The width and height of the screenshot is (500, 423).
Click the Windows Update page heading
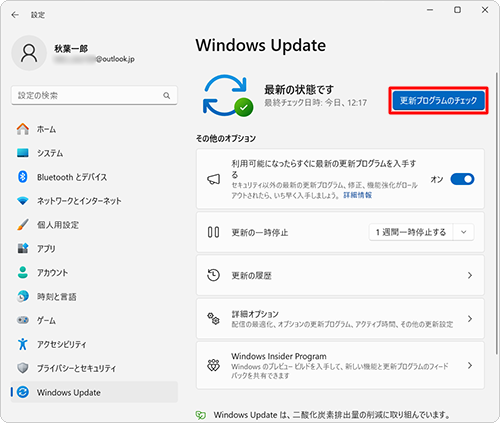tap(261, 45)
